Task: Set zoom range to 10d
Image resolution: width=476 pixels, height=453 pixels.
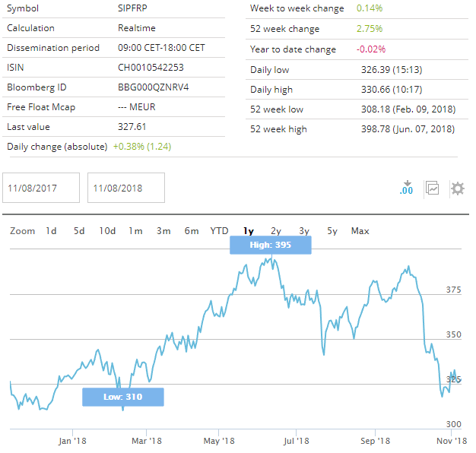Action: coord(107,231)
